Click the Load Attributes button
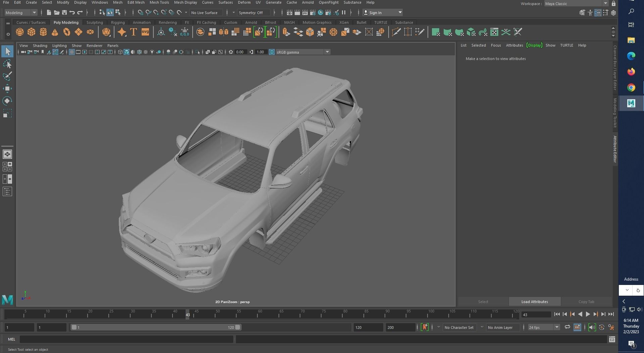 pos(535,302)
